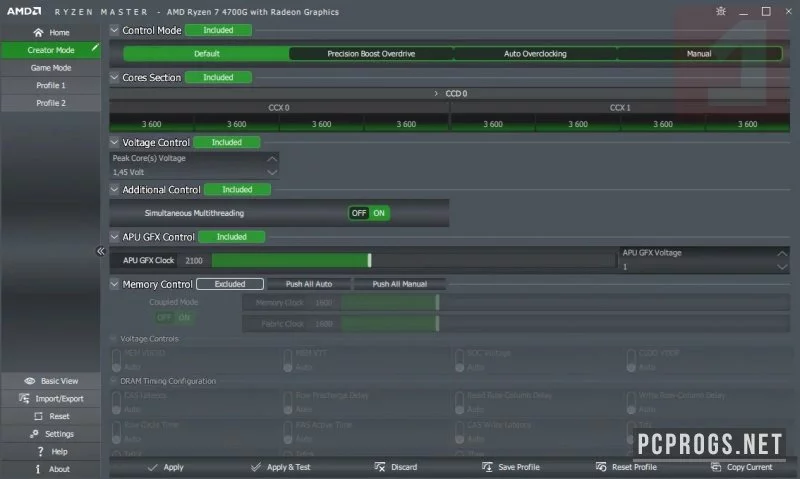Image resolution: width=800 pixels, height=479 pixels.
Task: Click the Help question mark icon
Action: 40,451
